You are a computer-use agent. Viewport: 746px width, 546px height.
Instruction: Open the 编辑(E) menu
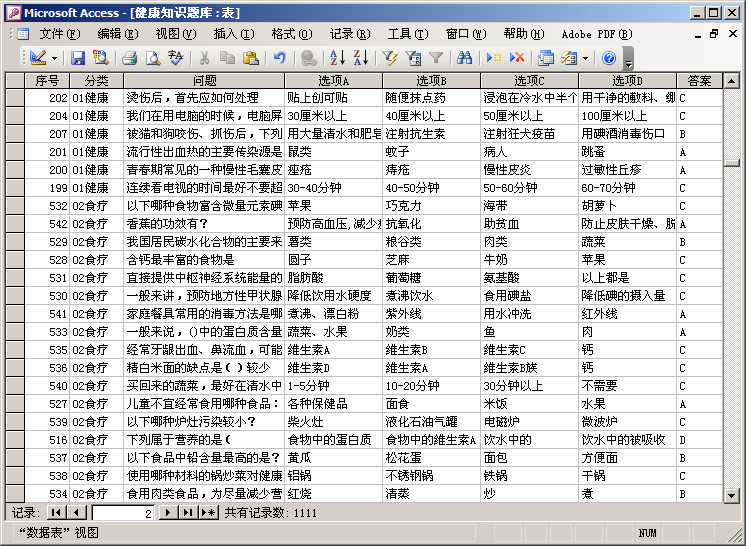point(118,34)
